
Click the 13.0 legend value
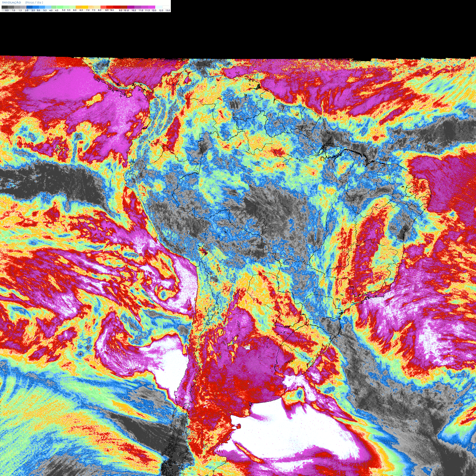168,10
